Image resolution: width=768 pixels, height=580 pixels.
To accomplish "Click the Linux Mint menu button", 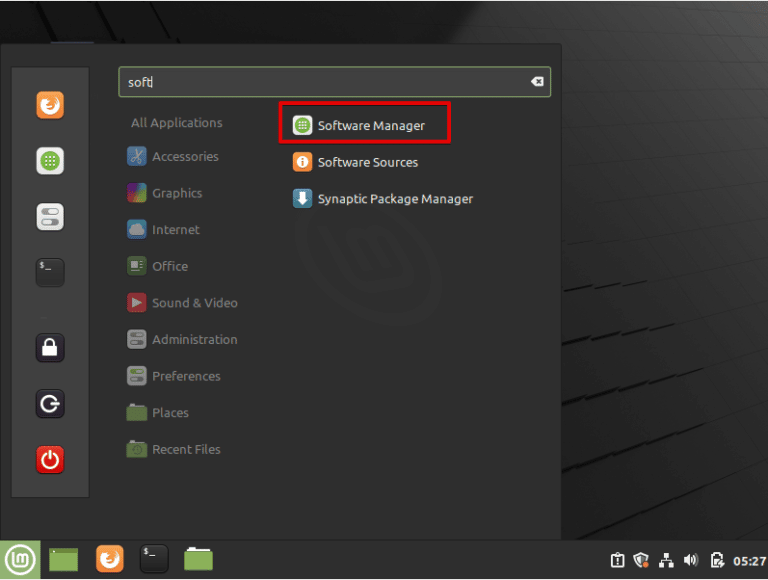I will click(20, 559).
